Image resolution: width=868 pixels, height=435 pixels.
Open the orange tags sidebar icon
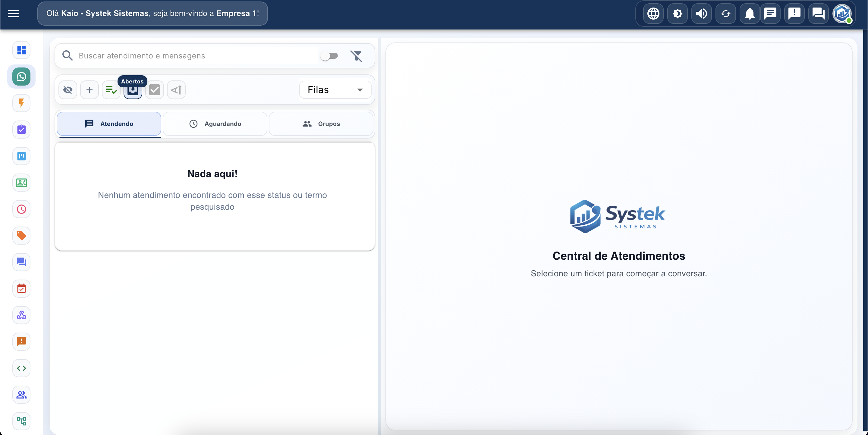(x=21, y=236)
